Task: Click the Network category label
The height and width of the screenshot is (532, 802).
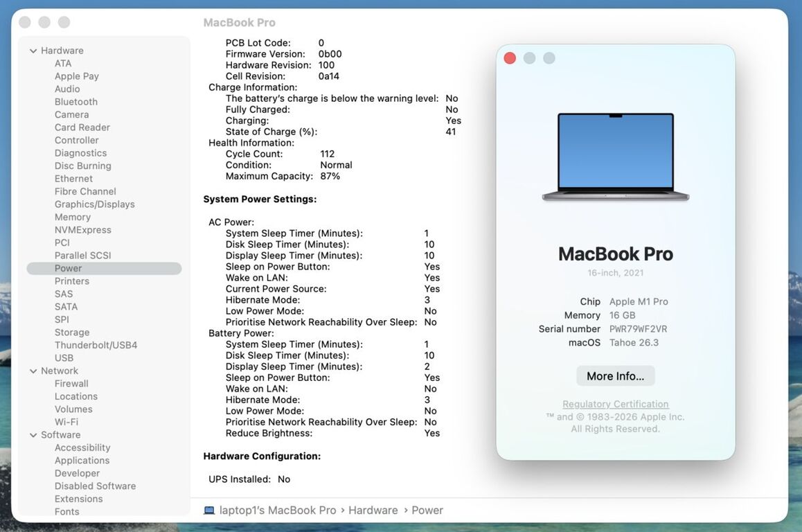Action: coord(60,371)
